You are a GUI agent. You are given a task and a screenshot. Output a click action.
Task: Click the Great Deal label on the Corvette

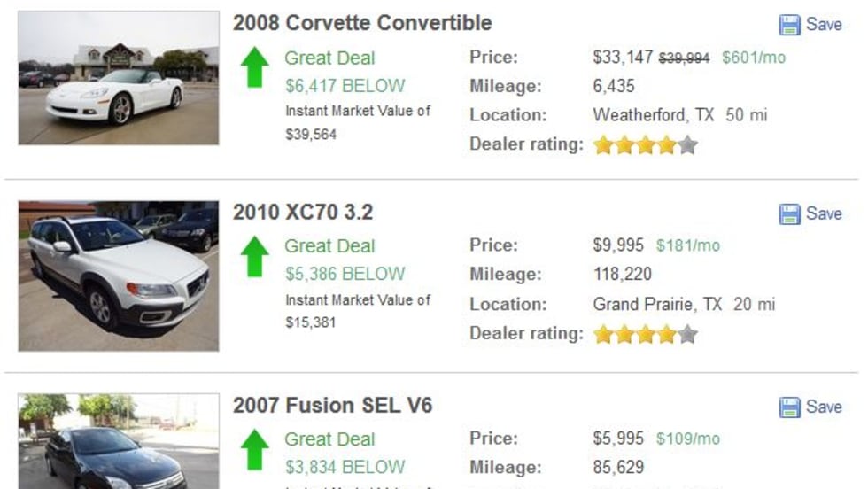[329, 58]
